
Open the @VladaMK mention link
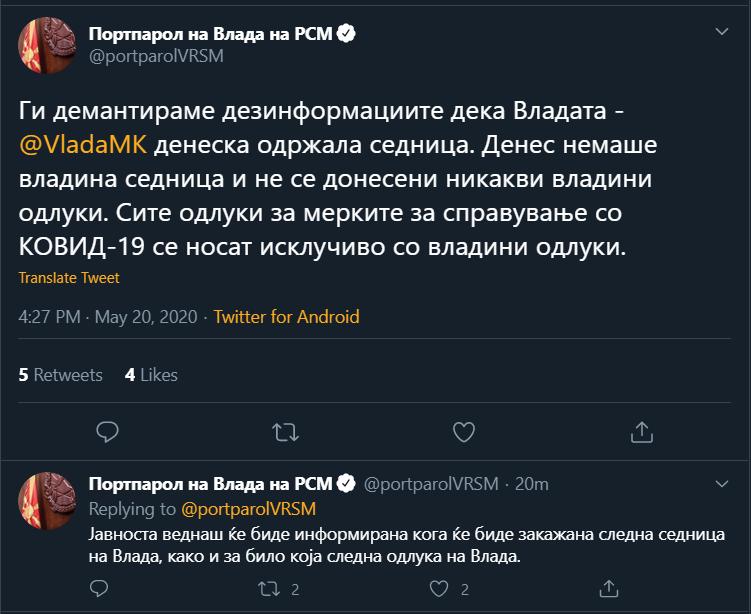[83, 145]
